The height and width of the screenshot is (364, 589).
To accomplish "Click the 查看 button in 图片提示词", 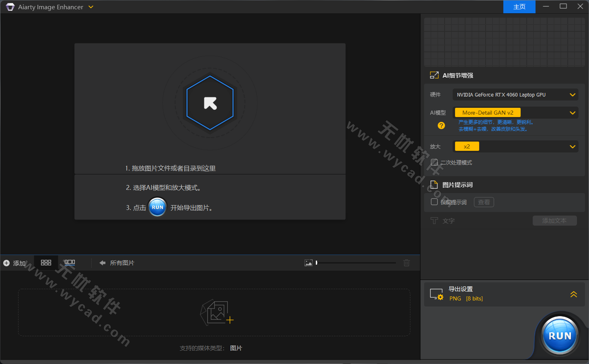I will coord(484,202).
